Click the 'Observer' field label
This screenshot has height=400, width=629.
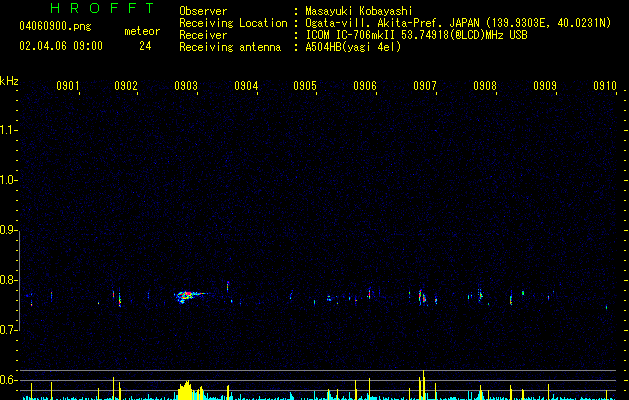point(203,11)
